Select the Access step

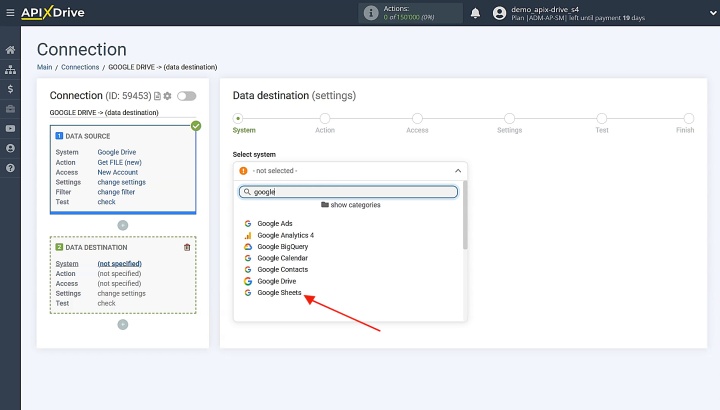coord(417,118)
